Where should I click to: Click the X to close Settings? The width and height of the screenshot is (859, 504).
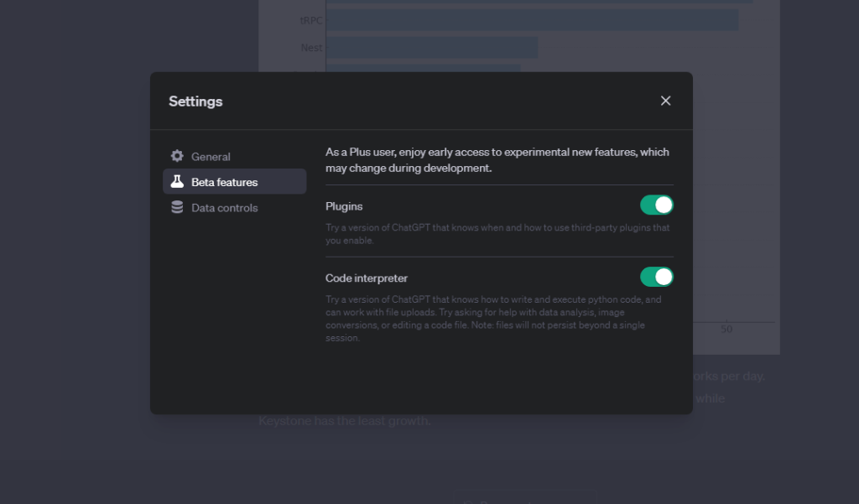[x=665, y=100]
